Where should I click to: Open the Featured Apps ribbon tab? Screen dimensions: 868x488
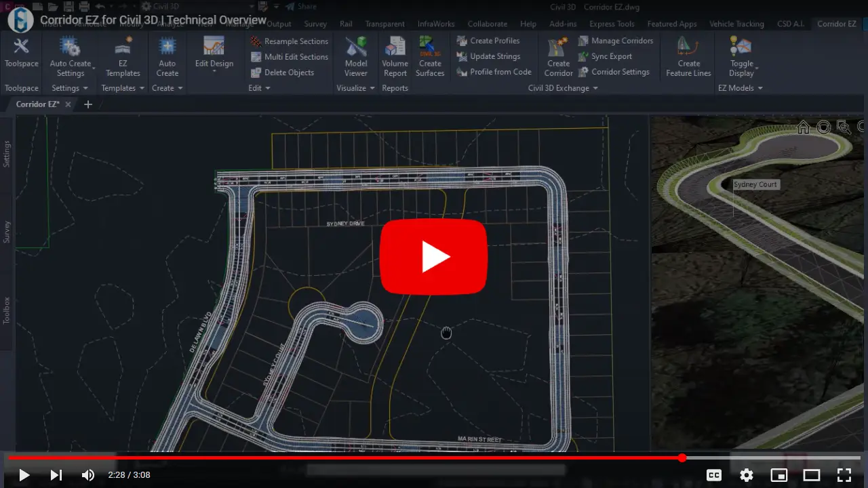672,24
